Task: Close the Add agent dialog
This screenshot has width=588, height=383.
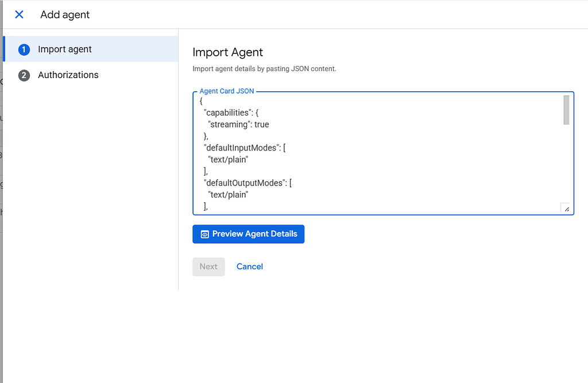Action: point(19,15)
